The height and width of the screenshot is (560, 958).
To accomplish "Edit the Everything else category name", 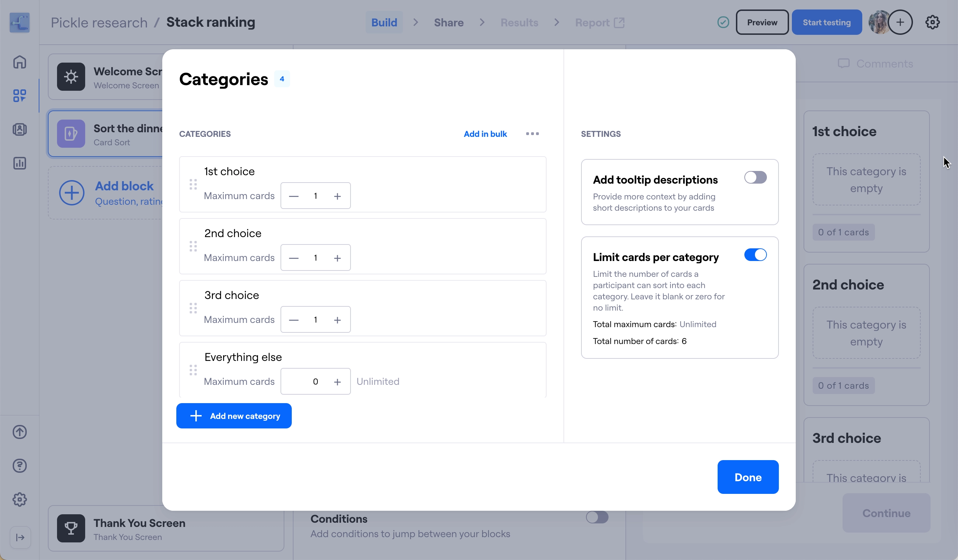I will coord(243,357).
